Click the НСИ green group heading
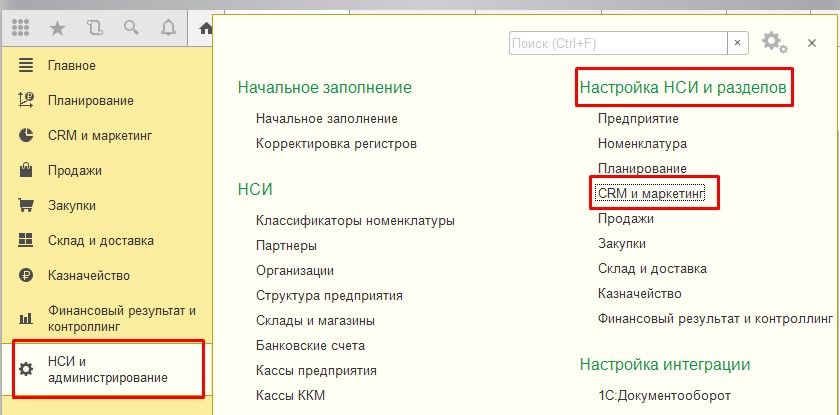The height and width of the screenshot is (415, 840). pyautogui.click(x=255, y=190)
